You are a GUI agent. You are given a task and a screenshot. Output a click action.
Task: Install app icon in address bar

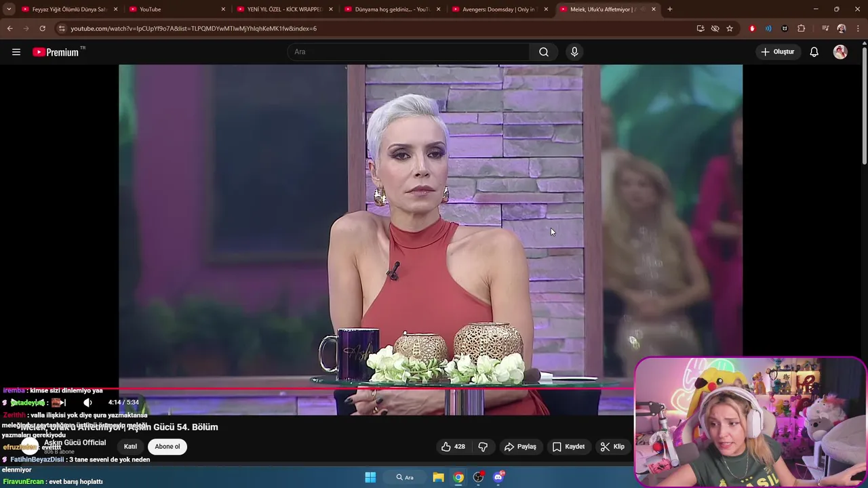[x=701, y=28]
